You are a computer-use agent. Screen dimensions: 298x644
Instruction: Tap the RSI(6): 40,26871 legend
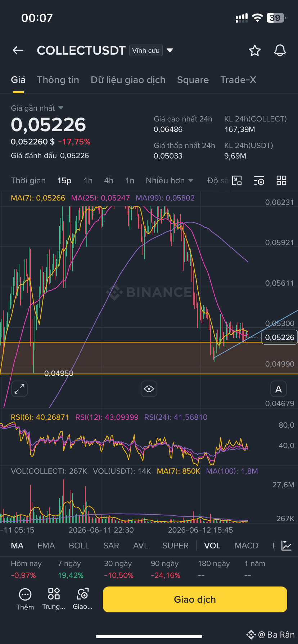[40, 417]
